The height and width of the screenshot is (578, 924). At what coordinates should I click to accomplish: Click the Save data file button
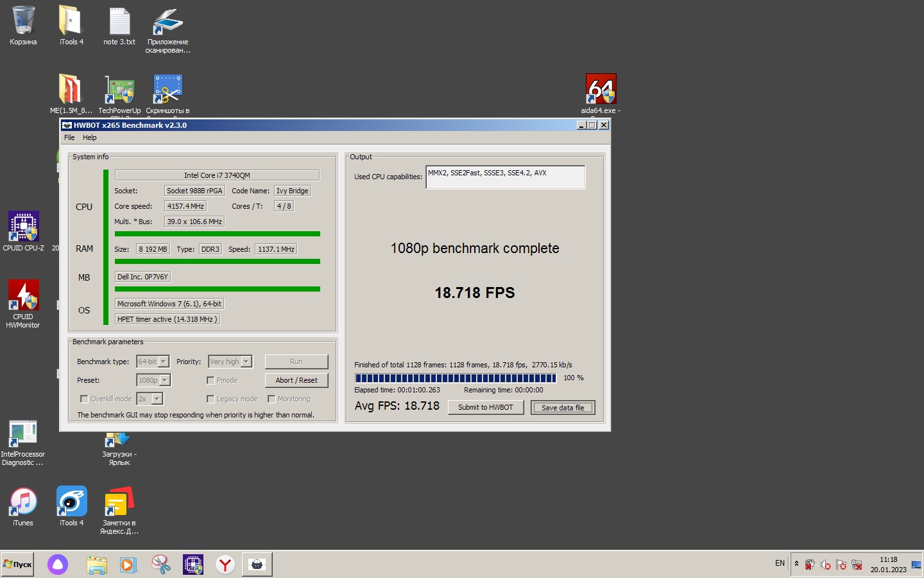pyautogui.click(x=563, y=407)
